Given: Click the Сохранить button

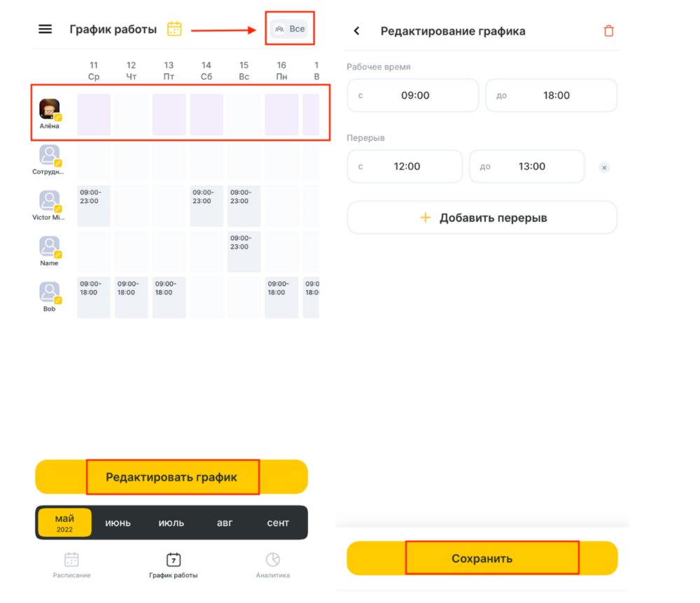Looking at the screenshot, I should pos(482,558).
